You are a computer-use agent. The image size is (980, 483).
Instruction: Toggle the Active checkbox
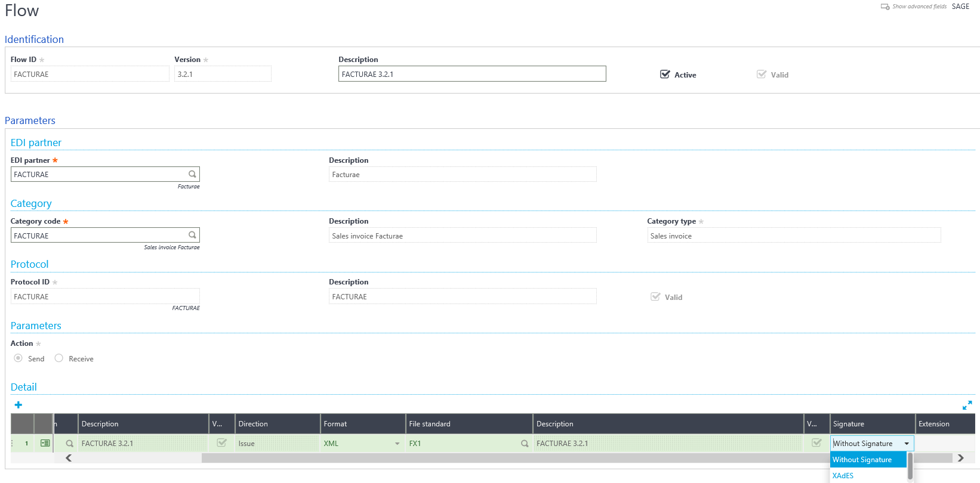(665, 75)
